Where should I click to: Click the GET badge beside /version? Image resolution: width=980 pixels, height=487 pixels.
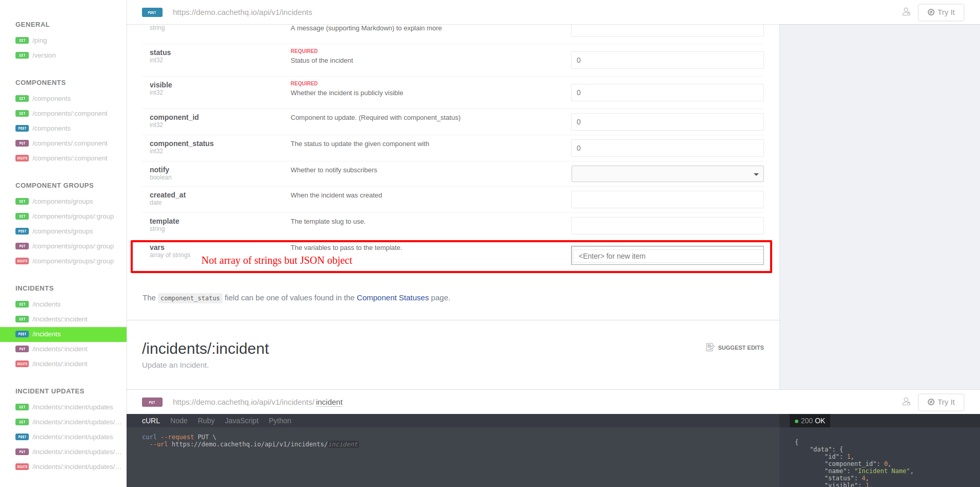[22, 55]
